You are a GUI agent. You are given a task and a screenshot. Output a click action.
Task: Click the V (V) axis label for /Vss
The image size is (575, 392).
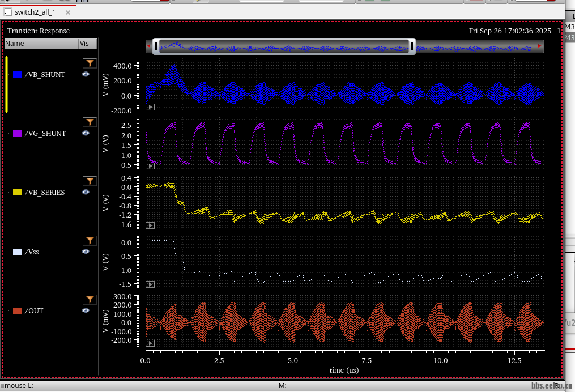pos(105,262)
